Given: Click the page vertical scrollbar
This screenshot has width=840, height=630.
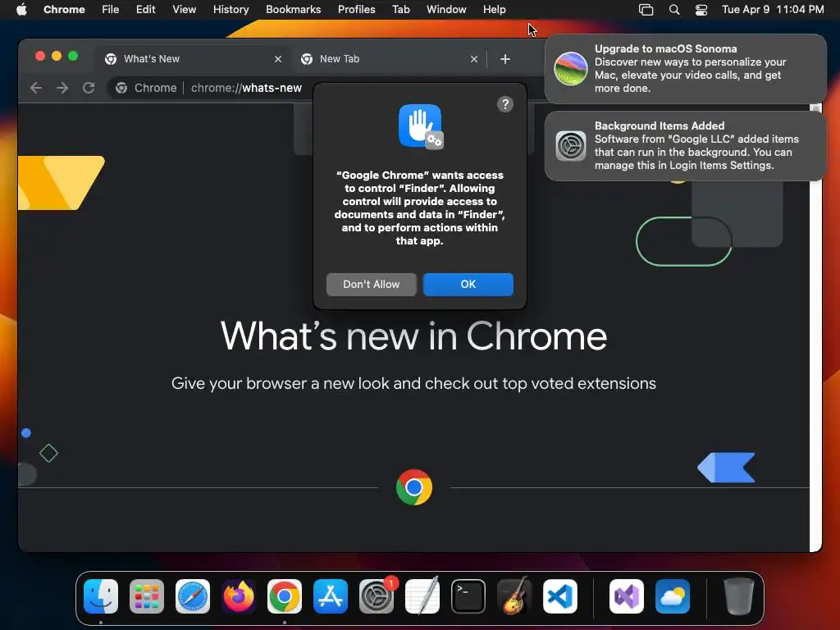Looking at the screenshot, I should click(815, 327).
